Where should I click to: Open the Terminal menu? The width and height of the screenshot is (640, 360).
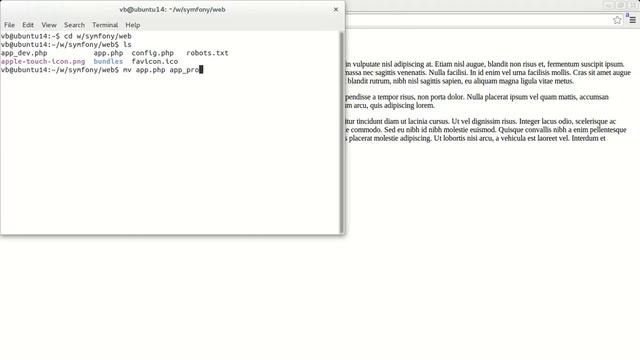(x=105, y=25)
